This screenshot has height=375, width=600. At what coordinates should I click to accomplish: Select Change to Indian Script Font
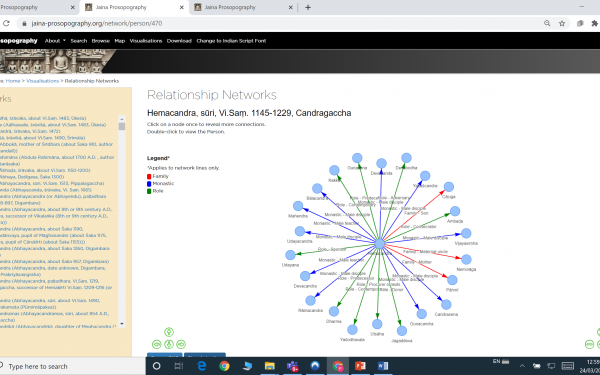coord(231,41)
